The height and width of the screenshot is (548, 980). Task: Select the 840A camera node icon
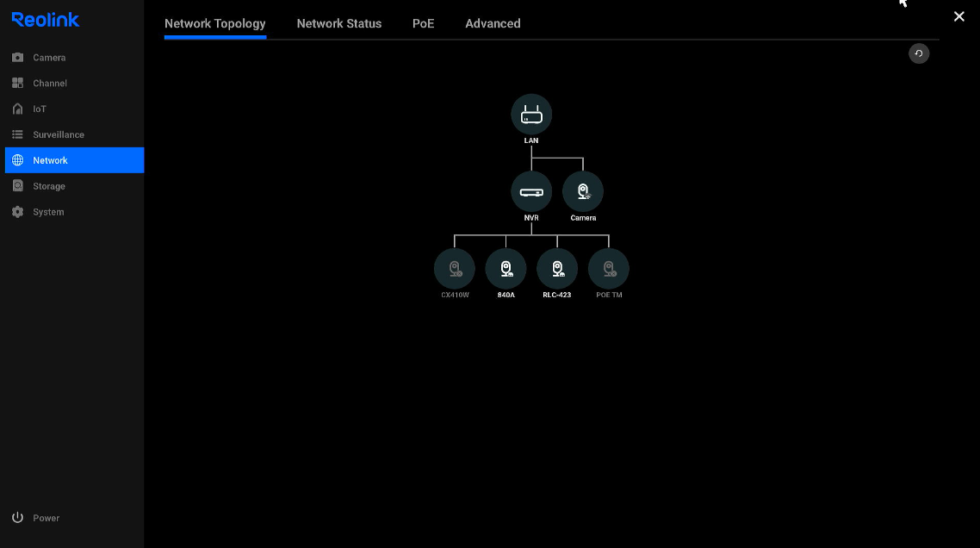click(506, 269)
